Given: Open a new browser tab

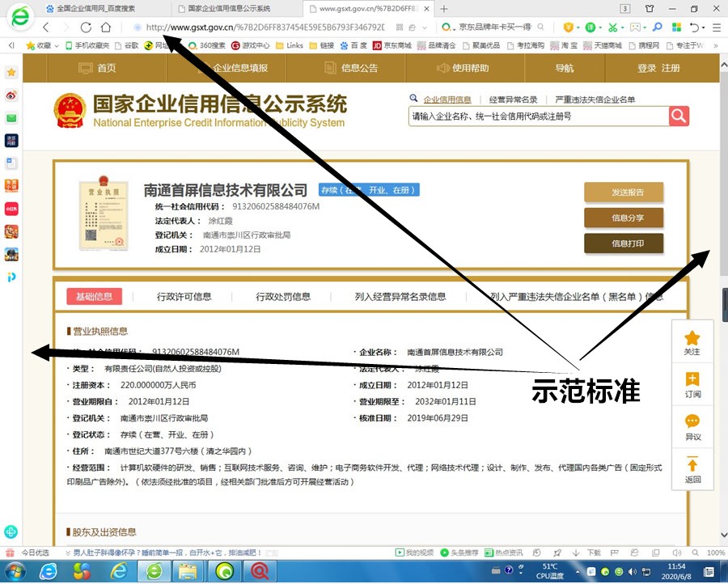Looking at the screenshot, I should [444, 8].
